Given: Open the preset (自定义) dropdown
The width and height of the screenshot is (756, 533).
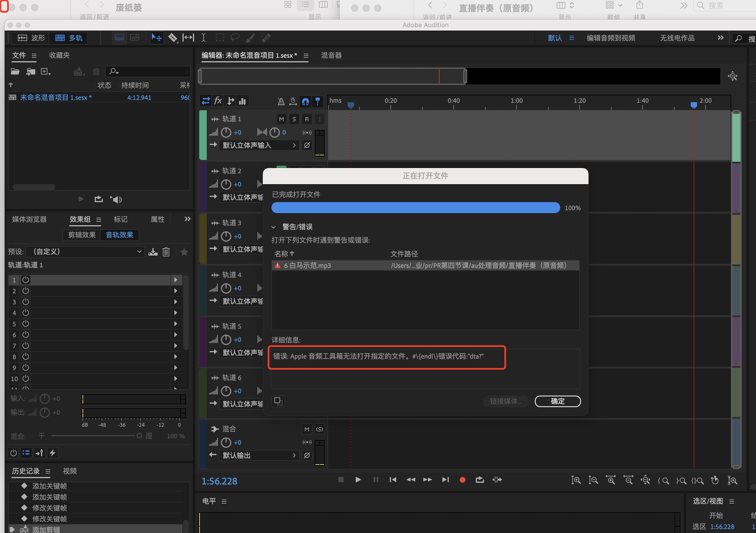Looking at the screenshot, I should 85,252.
